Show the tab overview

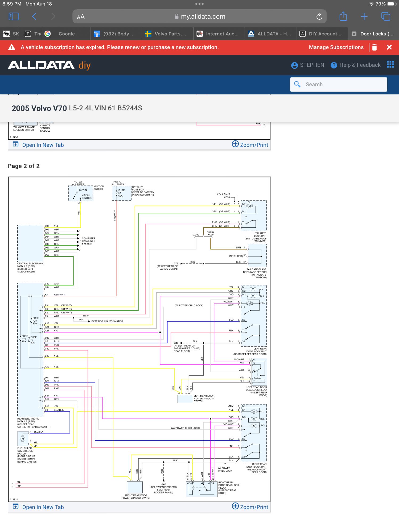click(385, 16)
